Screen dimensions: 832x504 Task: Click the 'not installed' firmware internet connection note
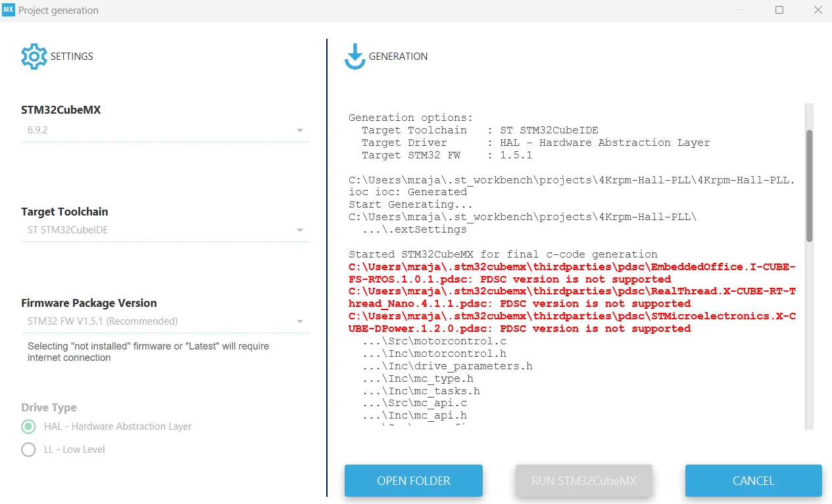coord(148,352)
